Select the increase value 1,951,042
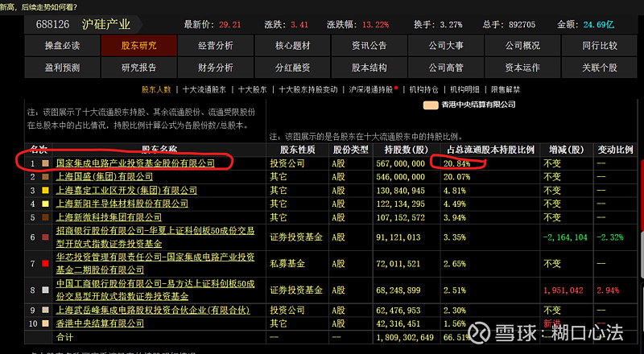This screenshot has width=644, height=354. point(563,290)
